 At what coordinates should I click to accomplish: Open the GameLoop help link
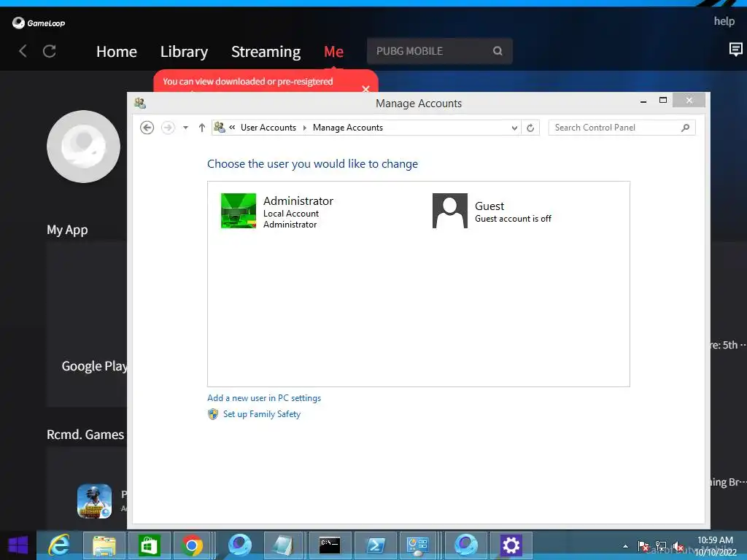coord(724,21)
